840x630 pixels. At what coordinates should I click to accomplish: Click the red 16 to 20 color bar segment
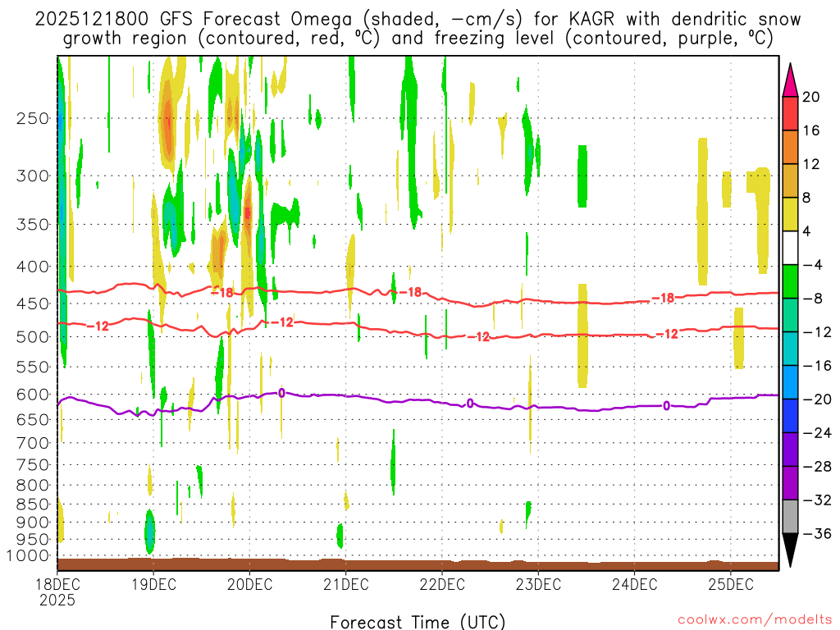[790, 113]
